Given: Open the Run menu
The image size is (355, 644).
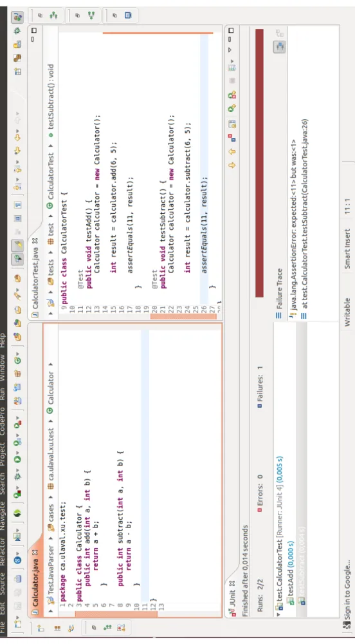Looking at the screenshot, I should tap(3, 394).
